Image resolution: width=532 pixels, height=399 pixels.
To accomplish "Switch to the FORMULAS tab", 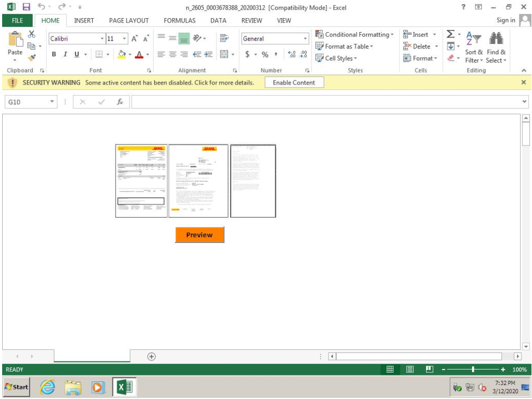I will tap(179, 20).
